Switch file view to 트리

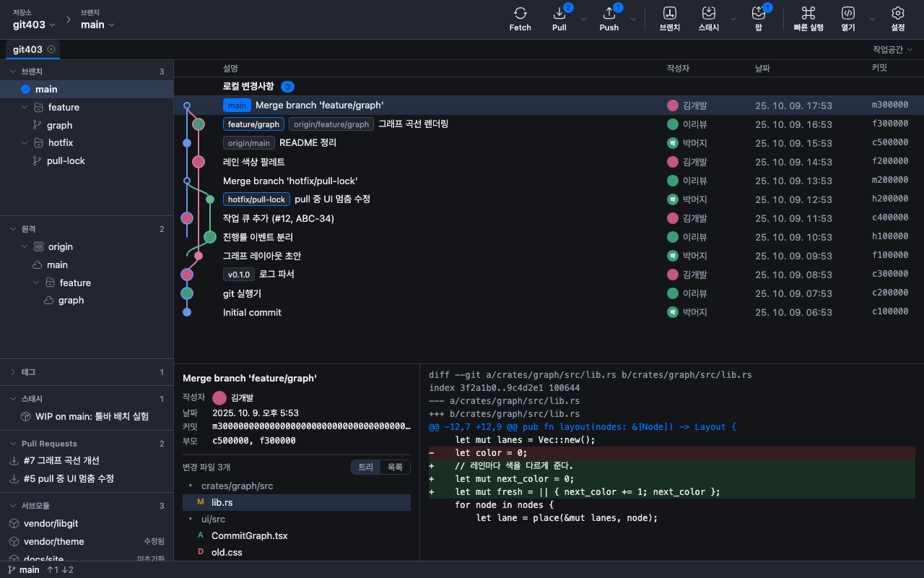[366, 467]
